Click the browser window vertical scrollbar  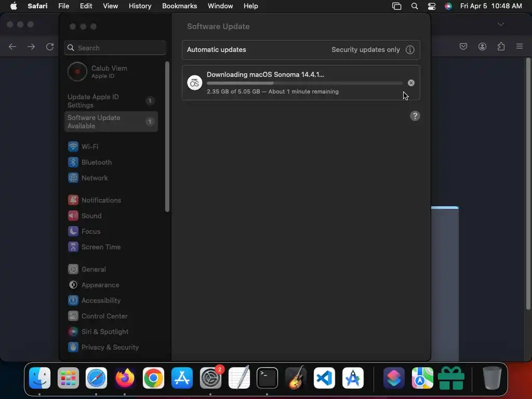tap(528, 183)
